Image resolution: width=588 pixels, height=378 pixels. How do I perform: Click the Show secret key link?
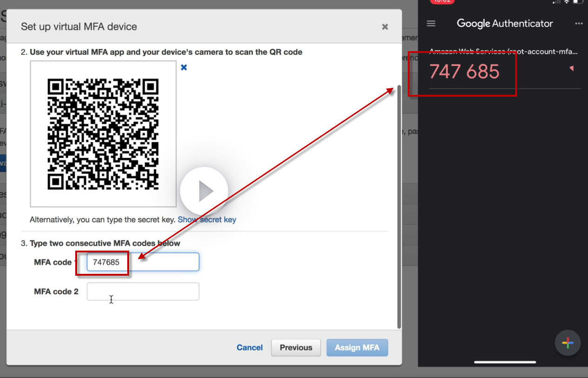tap(207, 219)
